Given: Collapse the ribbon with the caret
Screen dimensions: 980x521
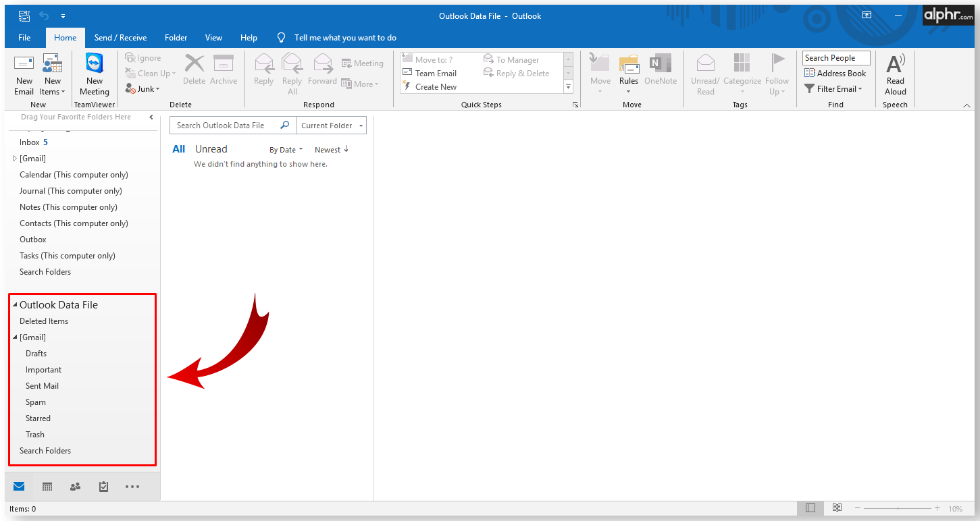Looking at the screenshot, I should tap(966, 105).
